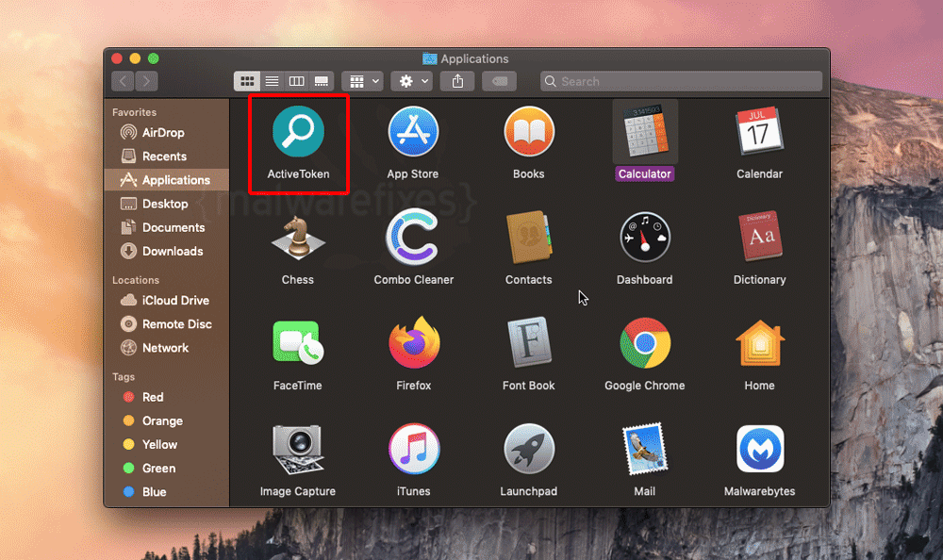Open the ActiveToken application icon
This screenshot has width=943, height=560.
point(298,131)
